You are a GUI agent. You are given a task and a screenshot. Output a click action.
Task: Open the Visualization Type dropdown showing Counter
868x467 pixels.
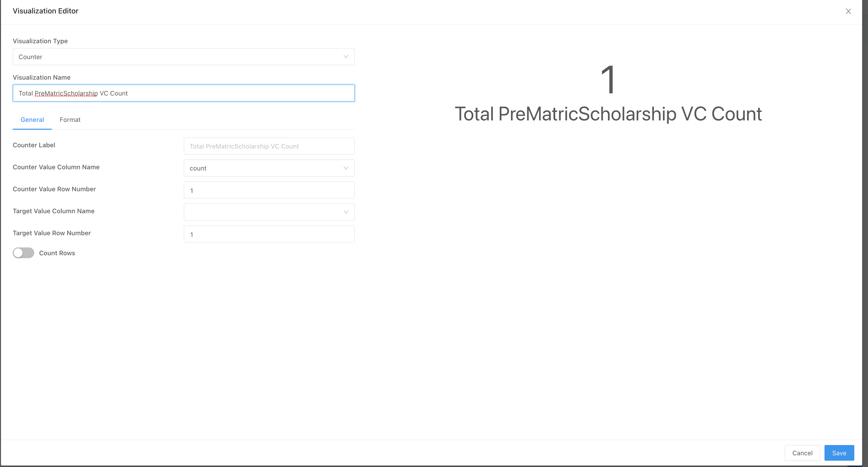tap(183, 57)
